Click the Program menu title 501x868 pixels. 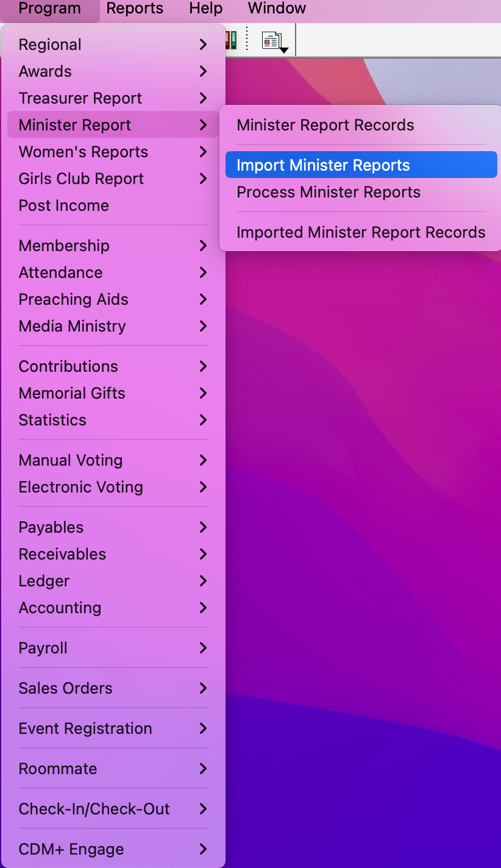pos(50,9)
